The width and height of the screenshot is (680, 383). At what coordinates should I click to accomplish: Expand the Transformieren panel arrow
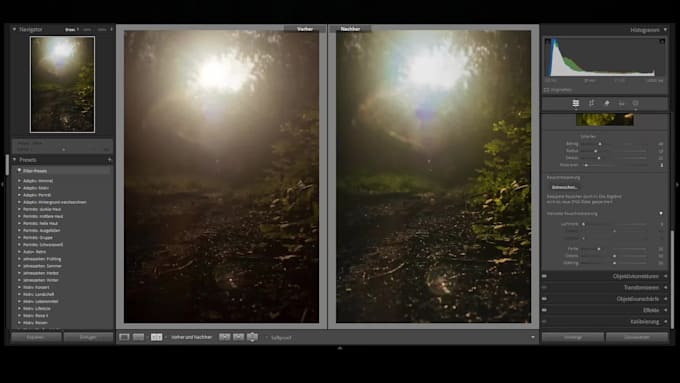pos(665,287)
